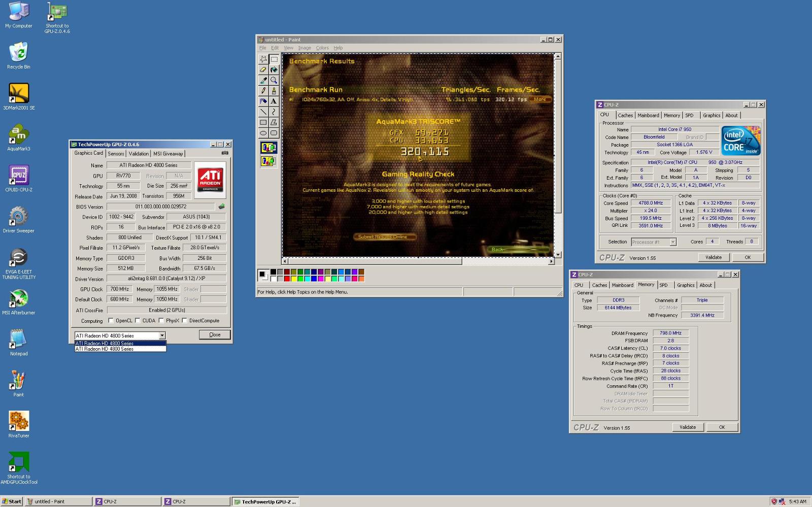This screenshot has height=507, width=812.
Task: Select the second ATI Radeon HD 4800 list entry
Action: click(x=120, y=349)
